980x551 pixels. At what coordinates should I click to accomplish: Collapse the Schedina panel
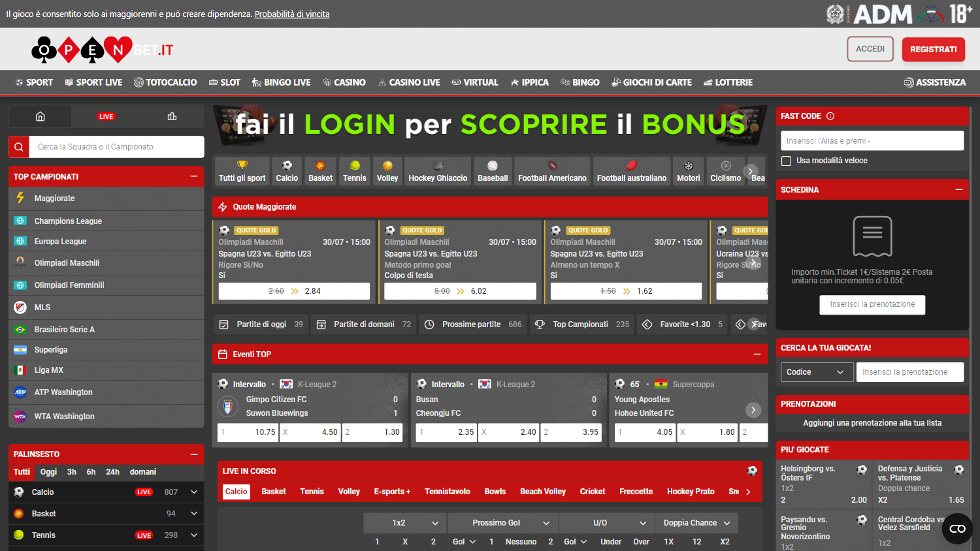tap(959, 189)
